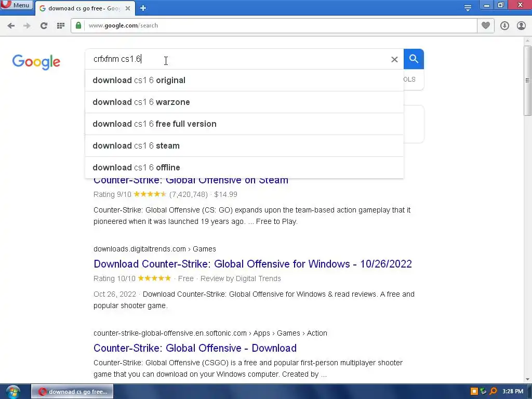
Task: Click the orange square tray icon
Action: (x=474, y=392)
